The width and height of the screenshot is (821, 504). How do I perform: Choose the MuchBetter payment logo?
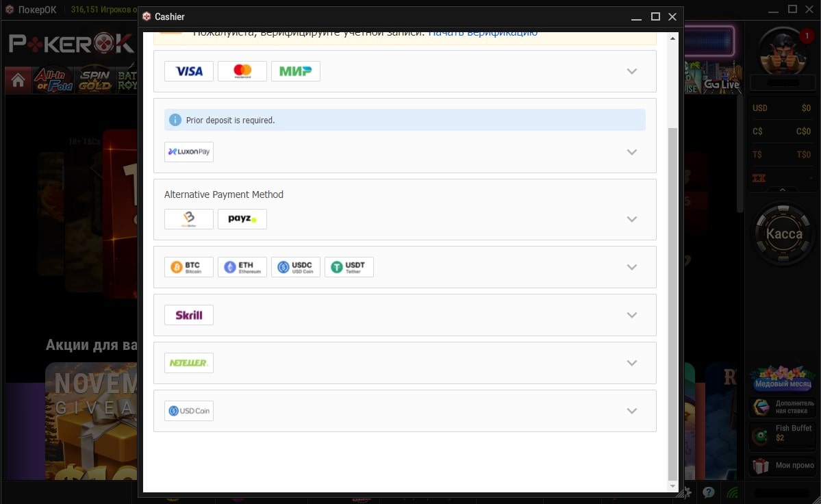point(188,218)
